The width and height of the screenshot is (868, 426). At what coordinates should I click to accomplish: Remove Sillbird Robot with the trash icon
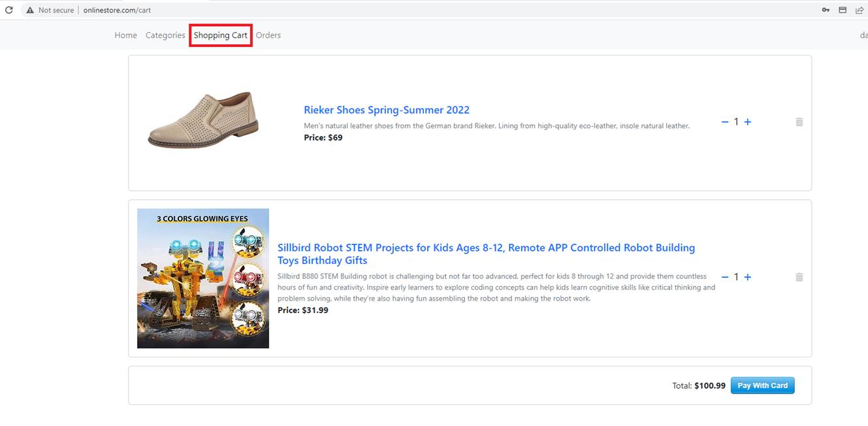(x=799, y=277)
